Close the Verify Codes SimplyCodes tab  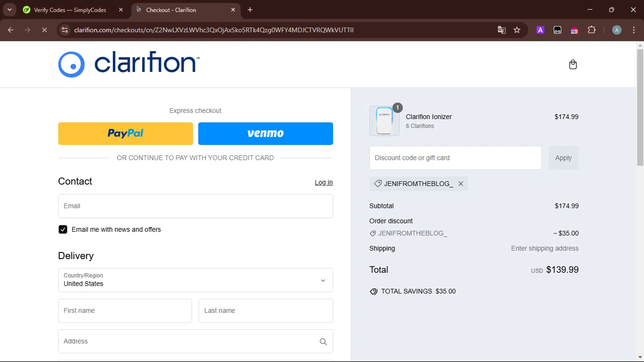(x=121, y=10)
